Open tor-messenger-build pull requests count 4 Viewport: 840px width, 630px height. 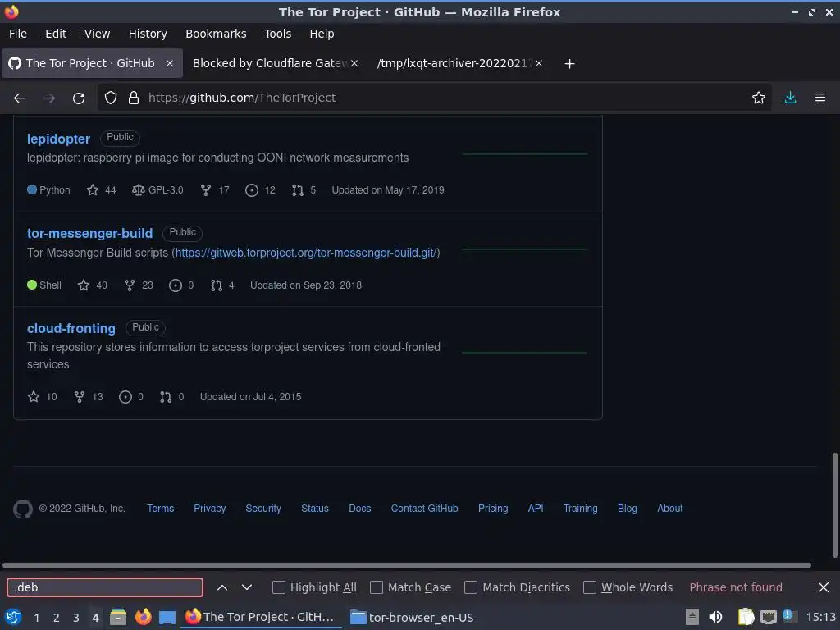[x=222, y=285]
